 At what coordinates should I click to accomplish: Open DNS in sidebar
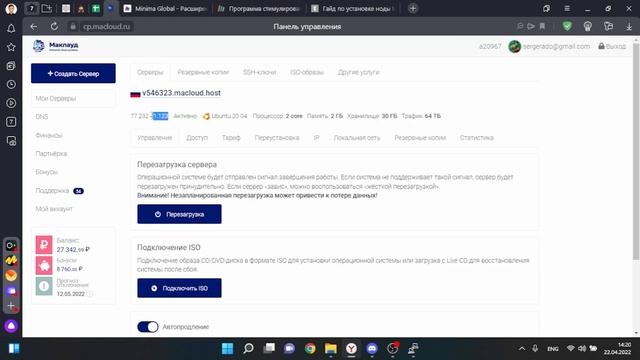(42, 117)
